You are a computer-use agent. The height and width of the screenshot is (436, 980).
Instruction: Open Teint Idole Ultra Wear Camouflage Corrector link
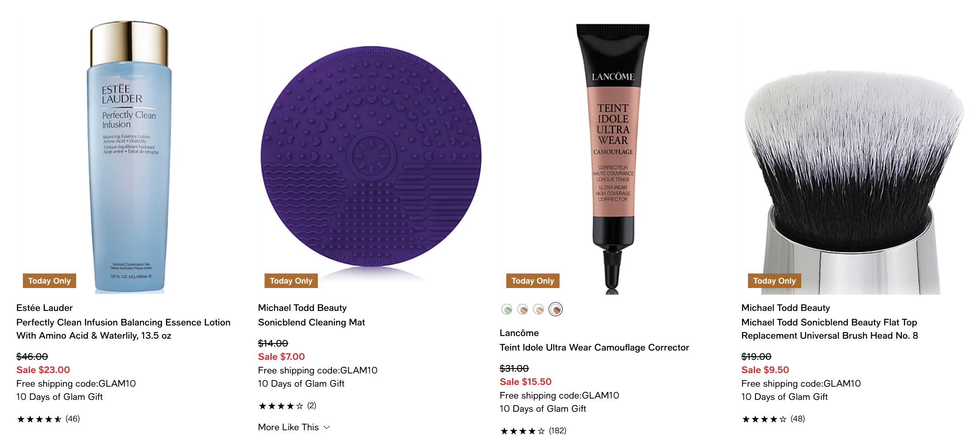(594, 347)
